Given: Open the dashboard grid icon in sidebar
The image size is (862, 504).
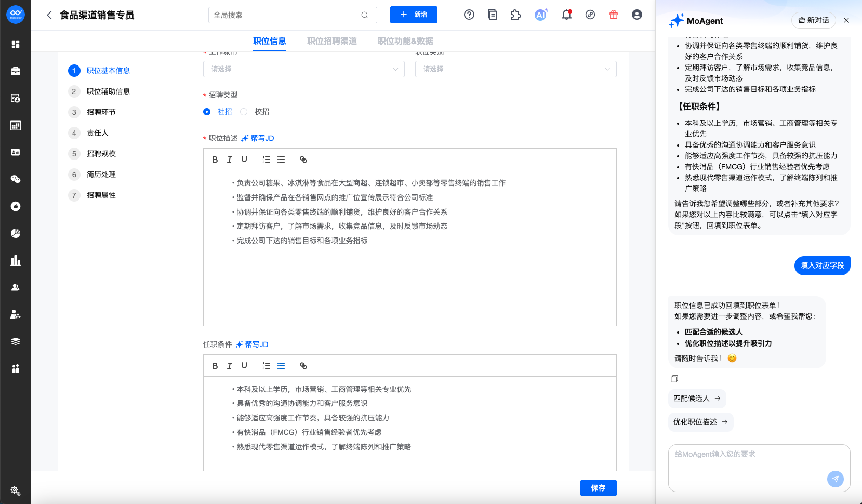Looking at the screenshot, I should (x=16, y=44).
